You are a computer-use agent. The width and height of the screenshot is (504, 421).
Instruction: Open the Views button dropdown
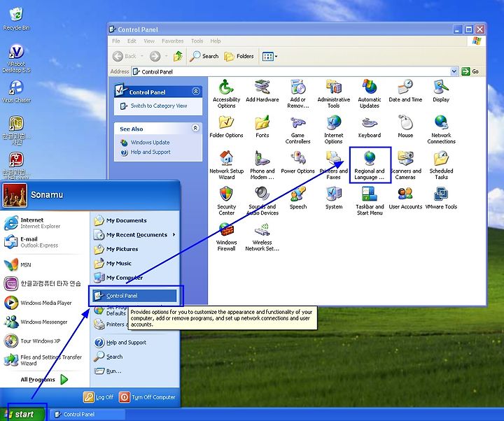276,57
